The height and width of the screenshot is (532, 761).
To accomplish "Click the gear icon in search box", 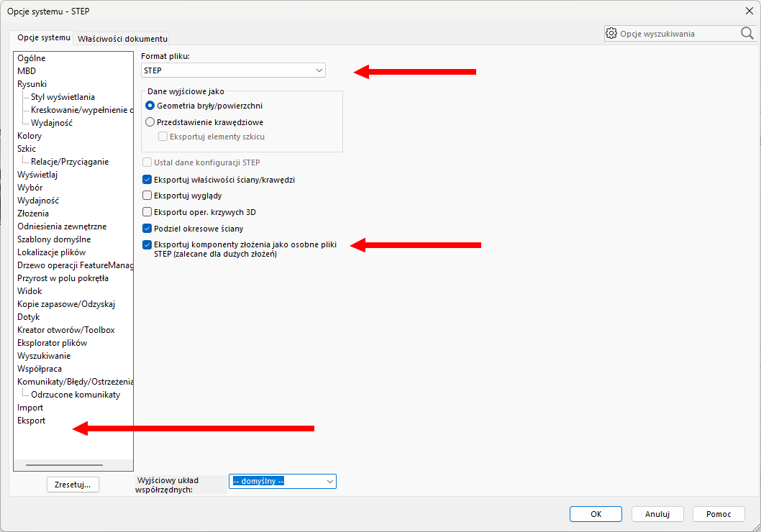I will pos(611,33).
